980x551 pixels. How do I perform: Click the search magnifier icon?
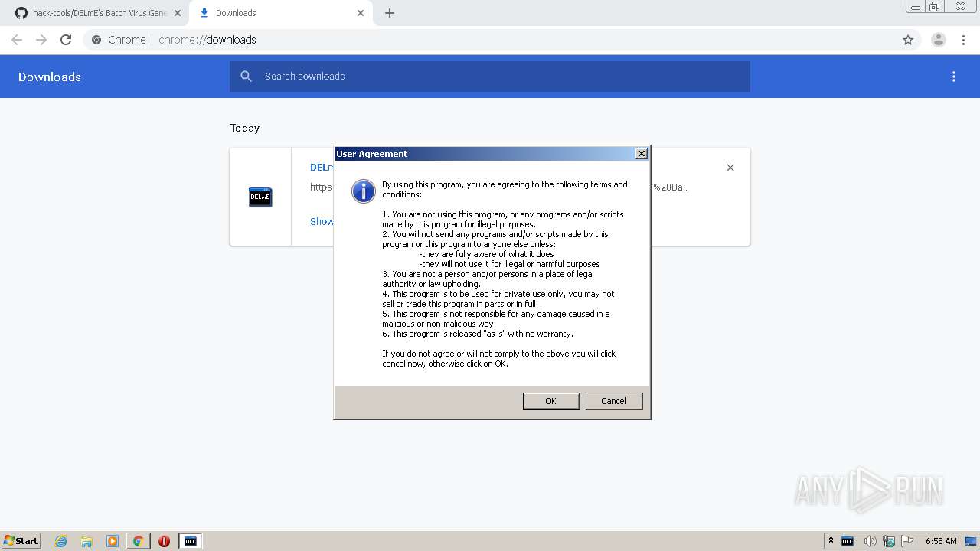(246, 77)
